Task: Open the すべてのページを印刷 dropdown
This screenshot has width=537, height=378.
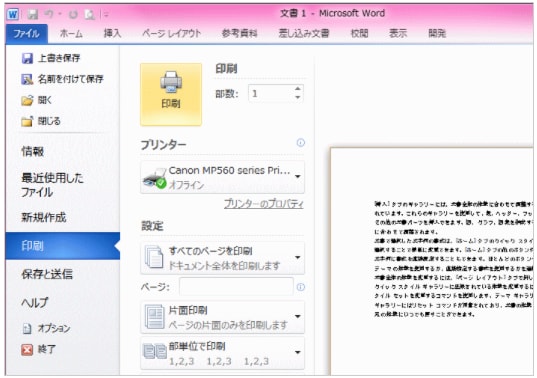Action: pyautogui.click(x=222, y=258)
